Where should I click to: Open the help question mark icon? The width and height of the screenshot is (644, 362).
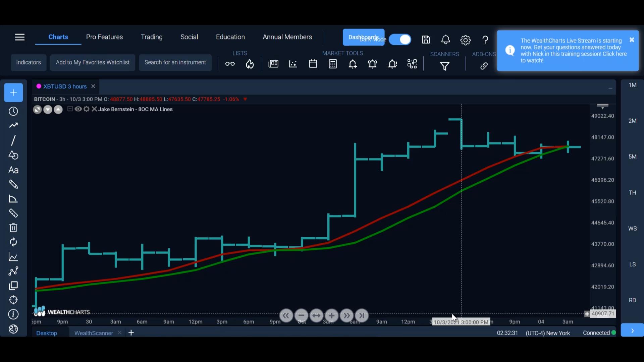click(x=485, y=40)
